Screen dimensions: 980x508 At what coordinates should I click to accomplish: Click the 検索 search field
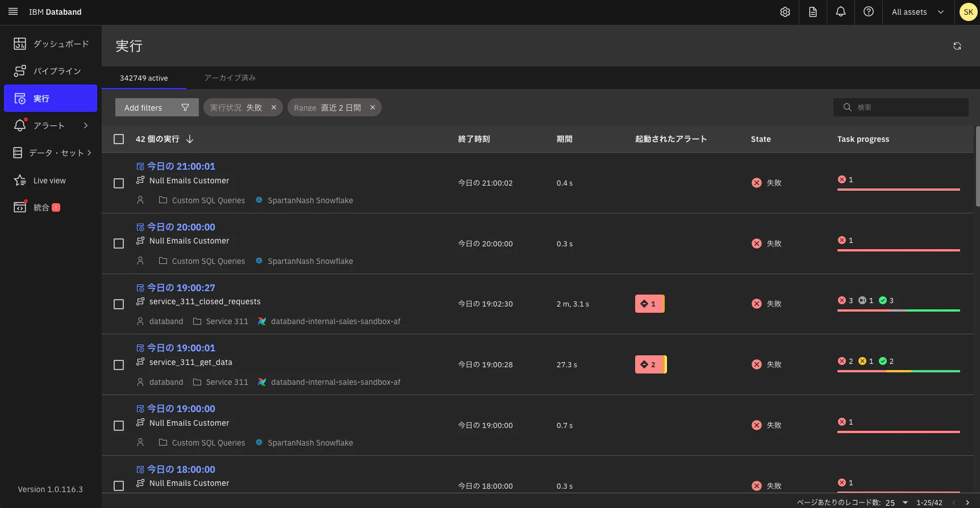click(901, 107)
